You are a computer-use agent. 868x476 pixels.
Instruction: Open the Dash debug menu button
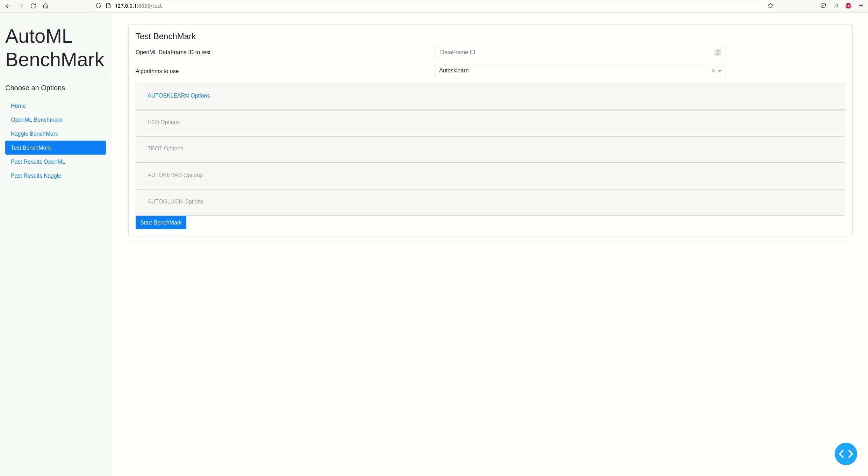tap(846, 454)
